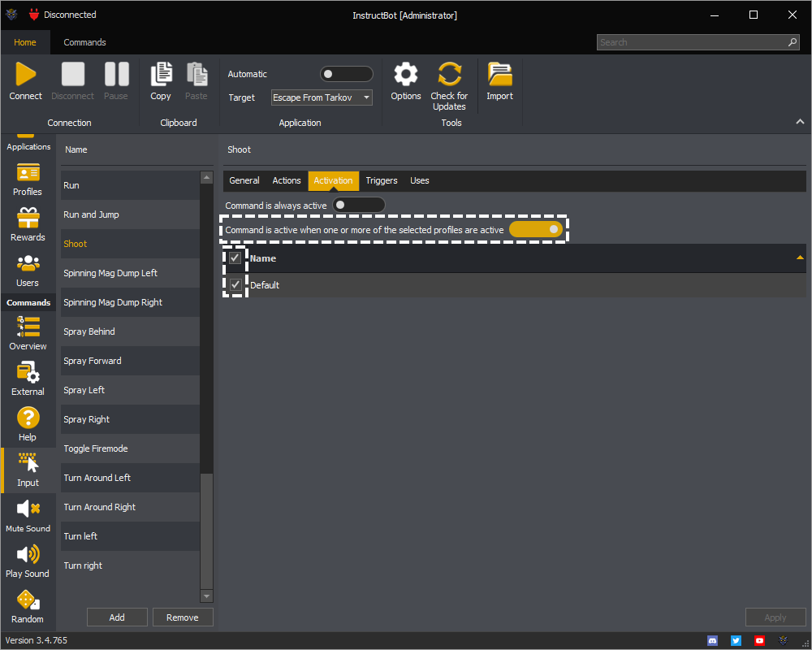812x650 pixels.
Task: Click Check for Updates icon
Action: [x=449, y=74]
